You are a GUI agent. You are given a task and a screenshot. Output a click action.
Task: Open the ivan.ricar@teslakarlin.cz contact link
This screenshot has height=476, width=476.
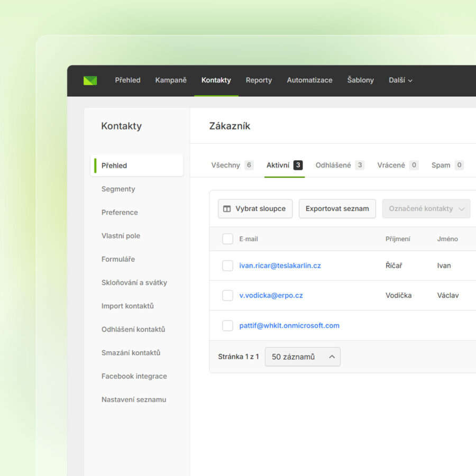click(x=280, y=266)
